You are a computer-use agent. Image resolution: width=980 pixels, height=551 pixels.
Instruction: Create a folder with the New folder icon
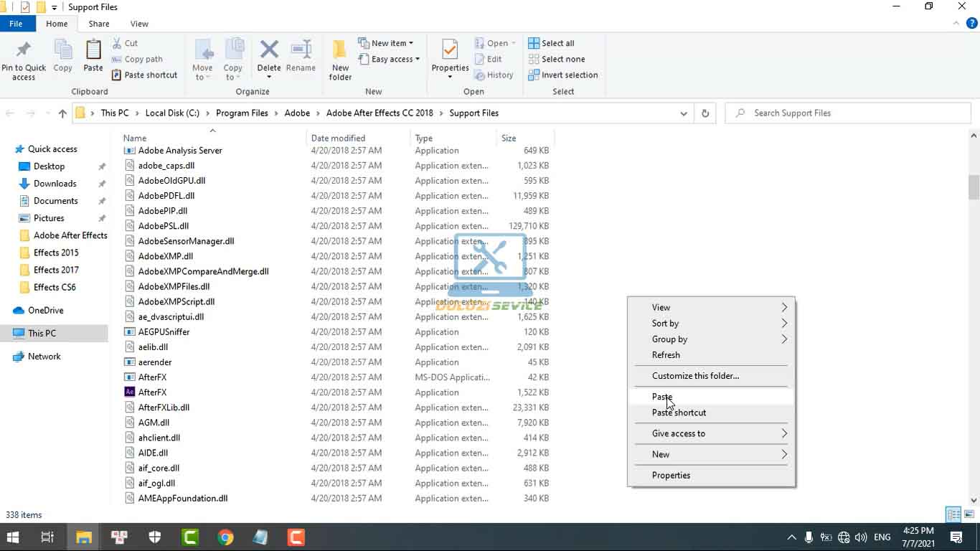340,52
